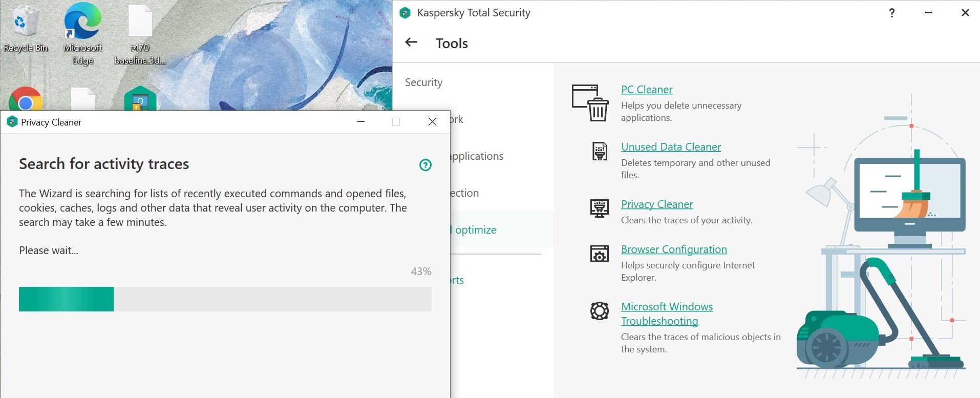This screenshot has height=398, width=980.
Task: Select the t470 baseline.3d file icon
Action: [x=140, y=35]
